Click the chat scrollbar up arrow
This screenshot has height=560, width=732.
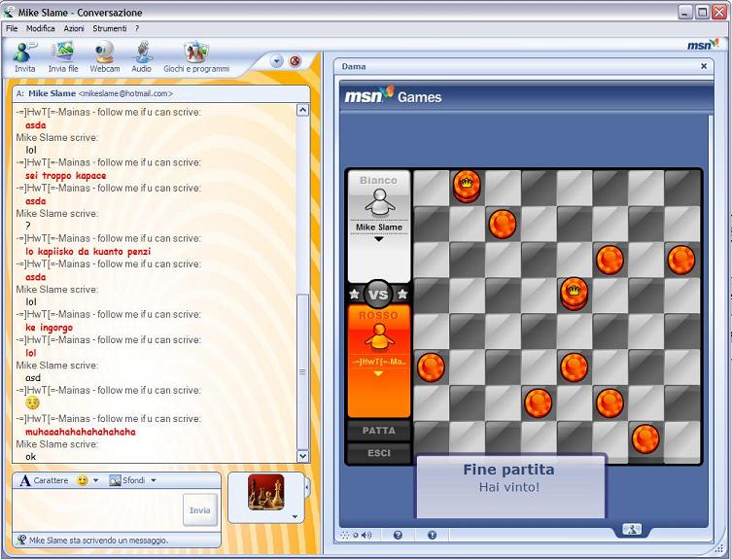[302, 110]
